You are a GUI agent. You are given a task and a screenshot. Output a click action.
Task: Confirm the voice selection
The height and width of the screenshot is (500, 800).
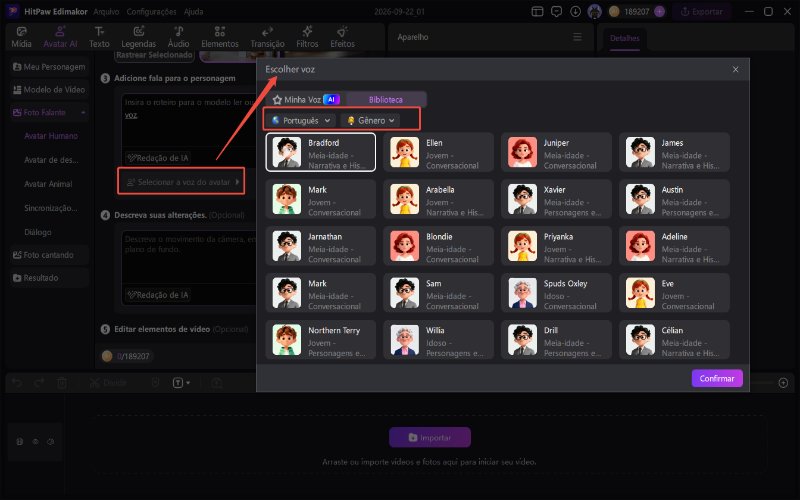coord(717,378)
